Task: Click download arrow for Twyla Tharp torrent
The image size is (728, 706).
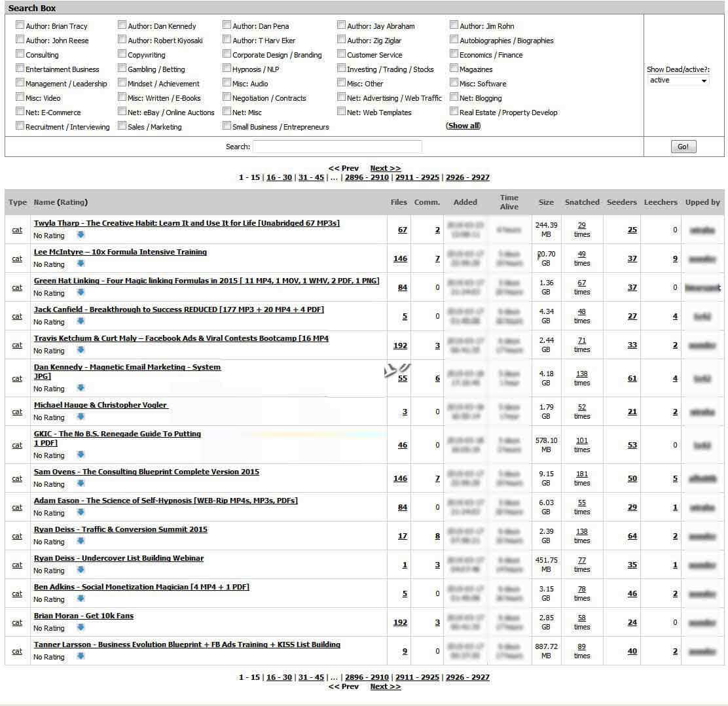Action: pos(81,235)
